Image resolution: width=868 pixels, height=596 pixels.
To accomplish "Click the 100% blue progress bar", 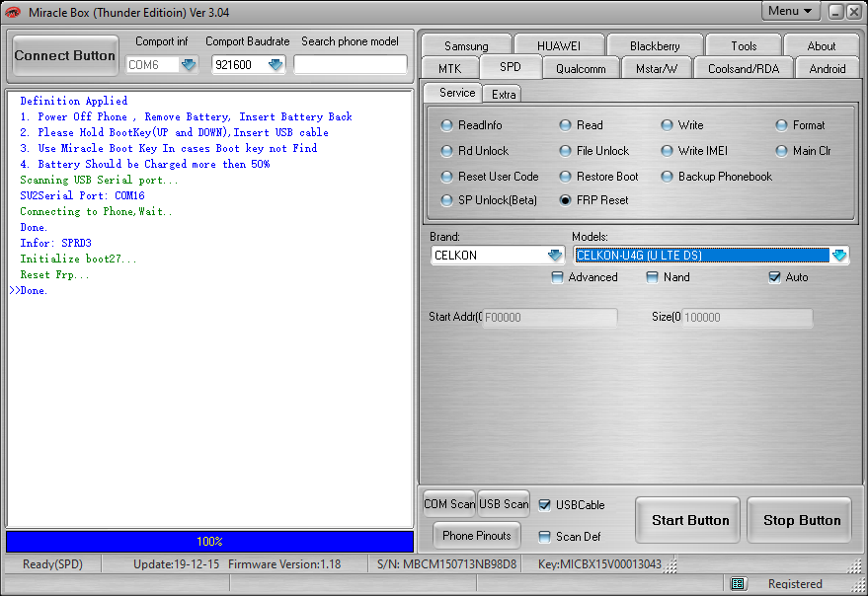I will 209,541.
